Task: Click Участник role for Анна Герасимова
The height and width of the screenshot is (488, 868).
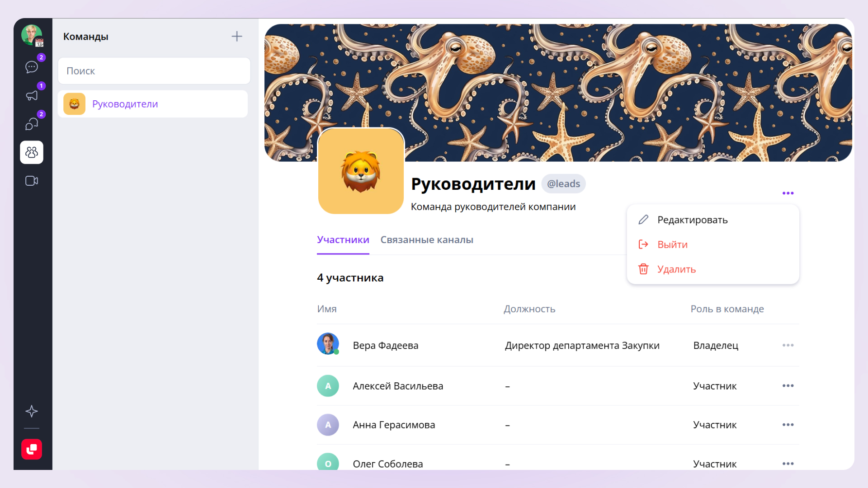Action: pos(715,425)
